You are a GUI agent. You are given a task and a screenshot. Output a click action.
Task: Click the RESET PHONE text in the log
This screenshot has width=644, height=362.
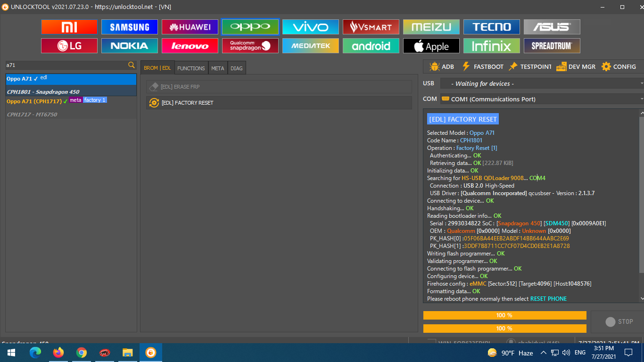(548, 299)
